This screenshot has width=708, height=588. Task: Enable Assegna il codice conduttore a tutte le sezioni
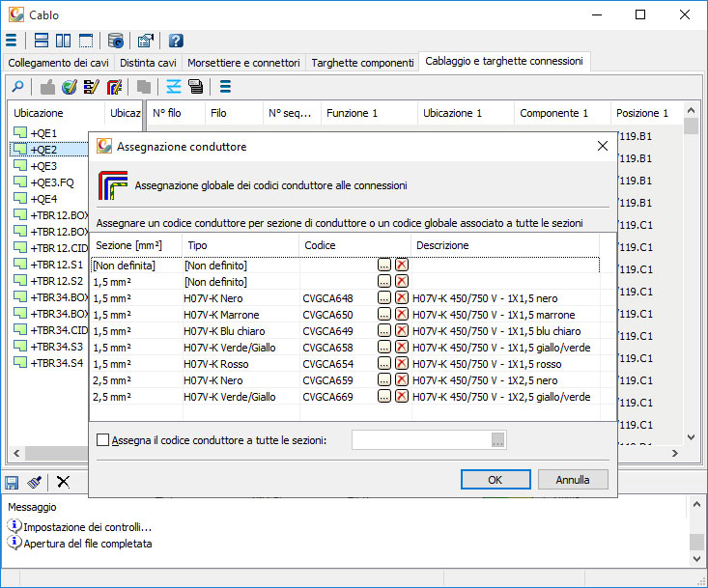(x=103, y=440)
